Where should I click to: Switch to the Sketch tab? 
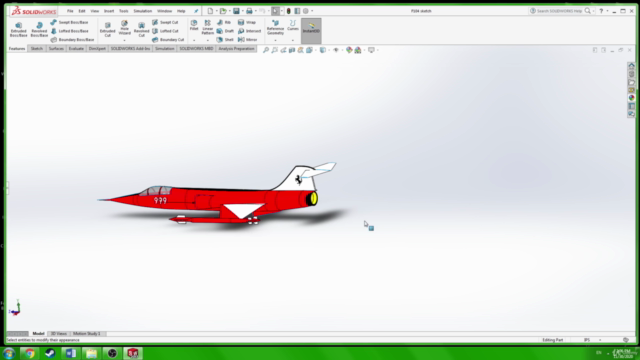coord(37,49)
